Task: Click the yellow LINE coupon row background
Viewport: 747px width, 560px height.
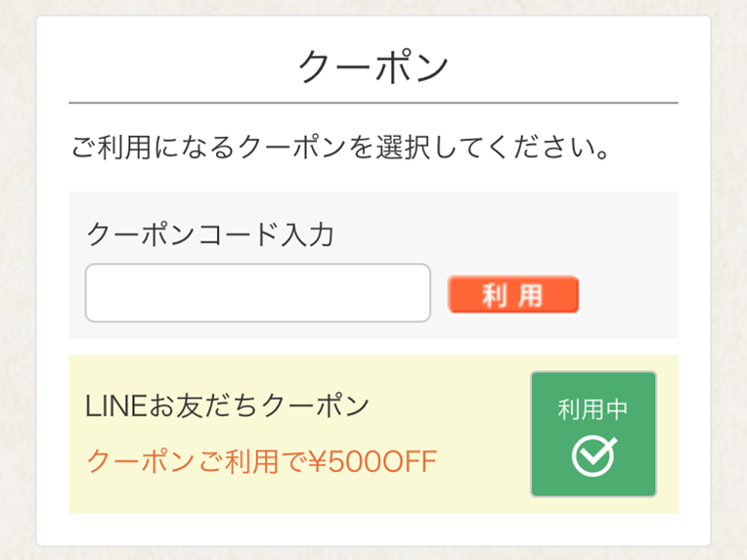Action: coord(479,489)
